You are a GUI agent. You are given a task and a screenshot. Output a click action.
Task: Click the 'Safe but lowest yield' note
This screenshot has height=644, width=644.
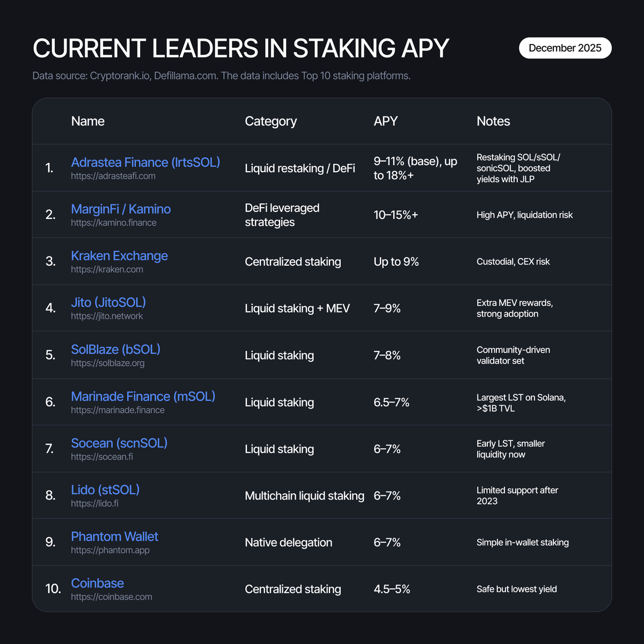[517, 589]
